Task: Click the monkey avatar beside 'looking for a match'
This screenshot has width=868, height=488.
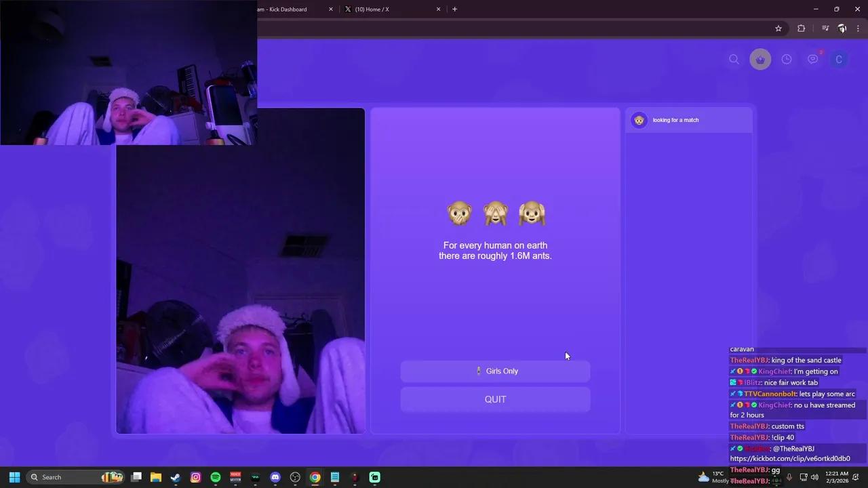Action: click(x=639, y=120)
